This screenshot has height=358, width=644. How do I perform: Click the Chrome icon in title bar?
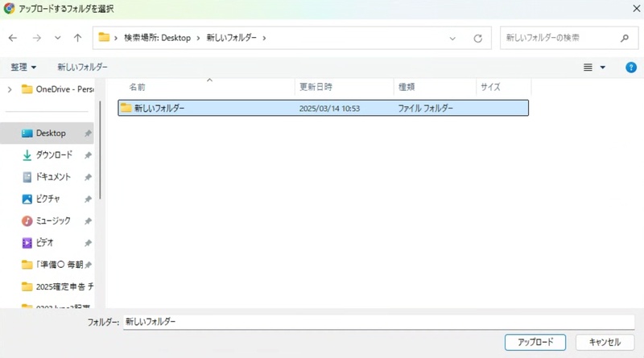[x=9, y=9]
